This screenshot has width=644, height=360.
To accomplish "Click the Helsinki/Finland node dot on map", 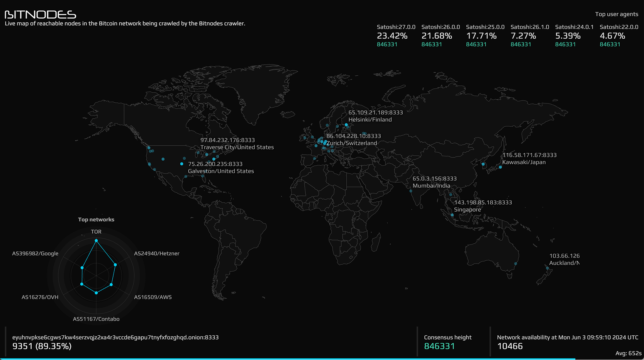I will (x=346, y=125).
